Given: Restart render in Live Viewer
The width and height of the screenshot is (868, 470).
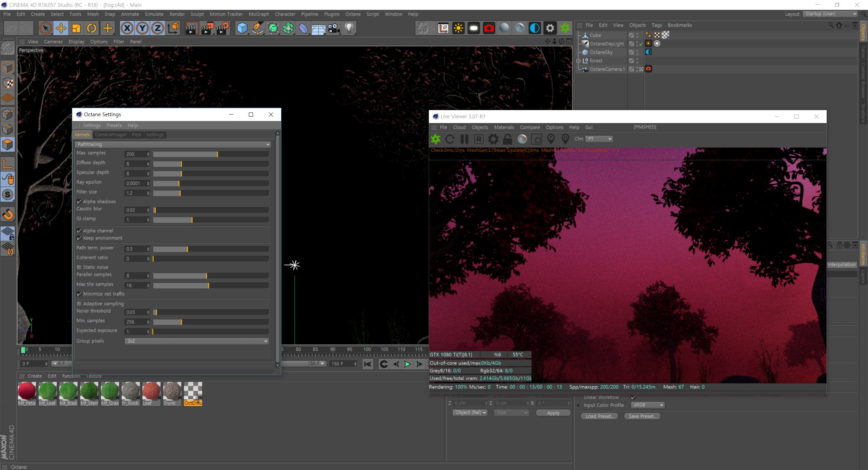Looking at the screenshot, I should 450,139.
